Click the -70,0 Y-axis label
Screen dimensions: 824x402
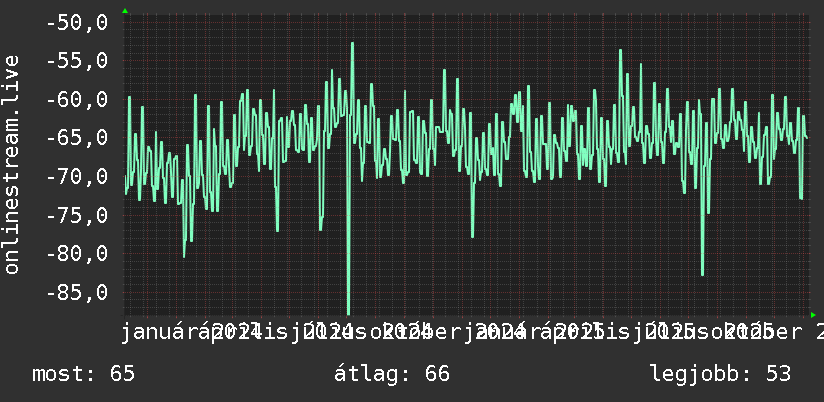click(x=77, y=177)
